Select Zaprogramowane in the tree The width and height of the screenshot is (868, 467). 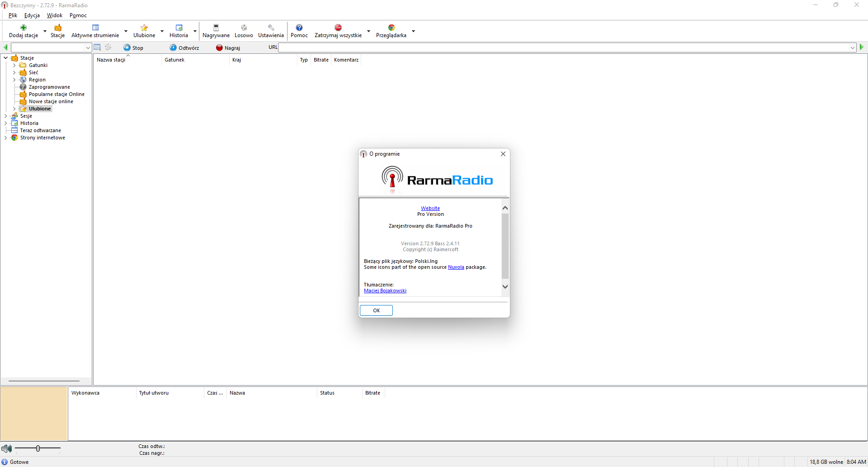[x=49, y=87]
